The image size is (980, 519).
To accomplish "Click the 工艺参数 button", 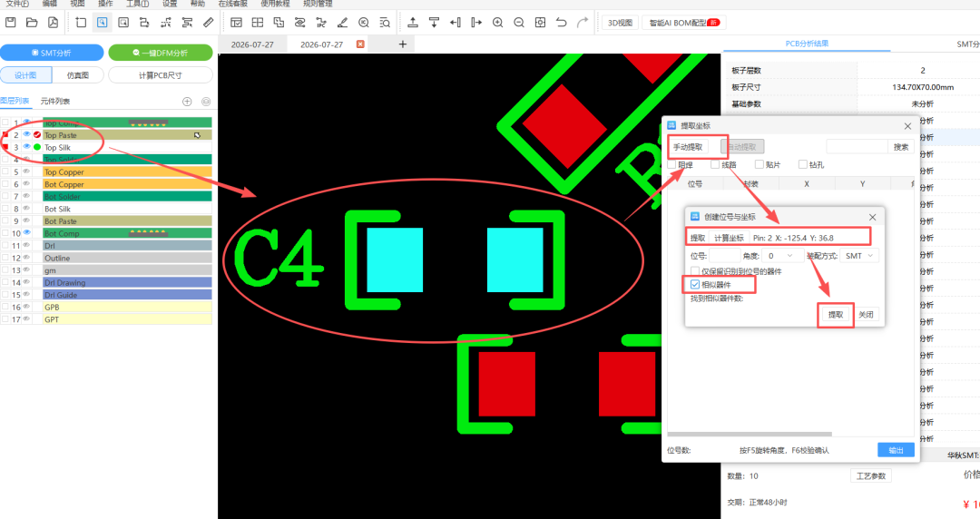I will 870,475.
